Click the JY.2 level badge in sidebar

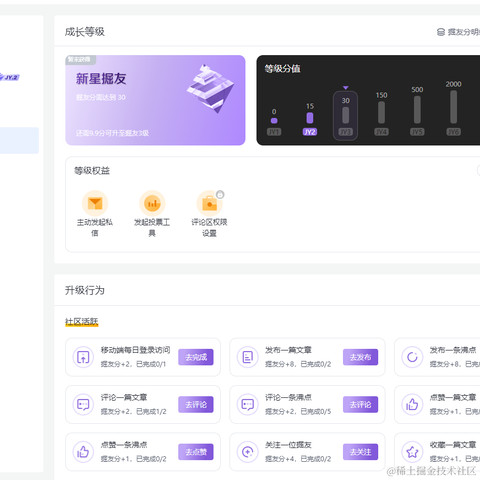pyautogui.click(x=10, y=77)
